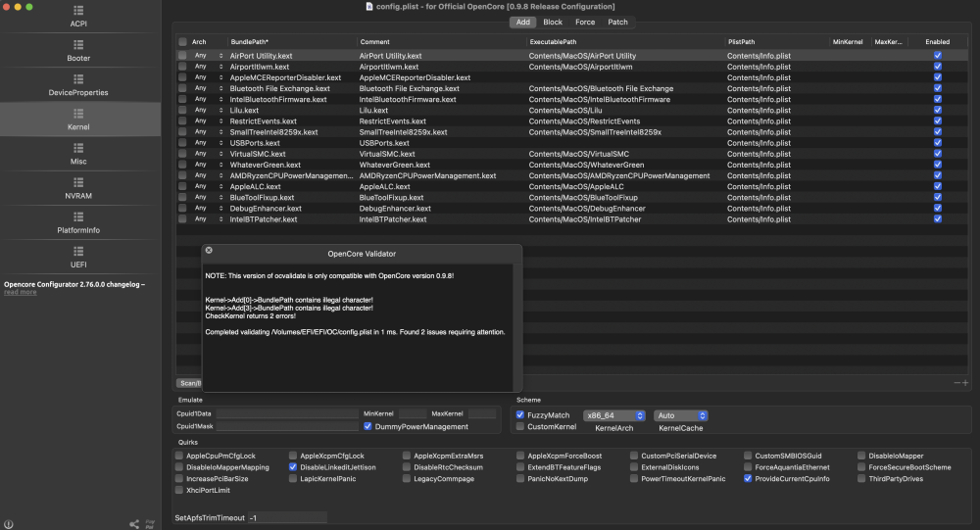Select the Contents/MacOS/BlueToolFixup executable path cell
This screenshot has width=980, height=530.
pos(583,198)
